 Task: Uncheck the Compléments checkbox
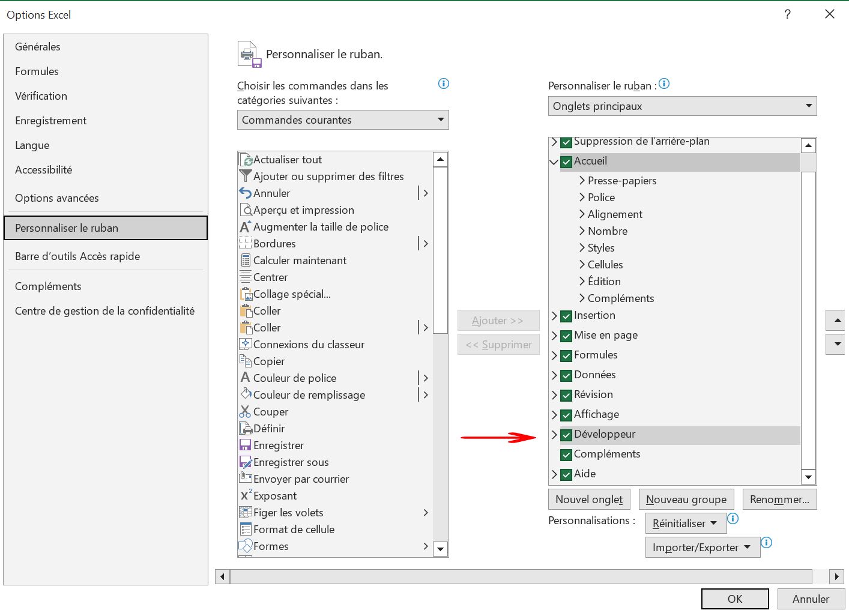565,454
